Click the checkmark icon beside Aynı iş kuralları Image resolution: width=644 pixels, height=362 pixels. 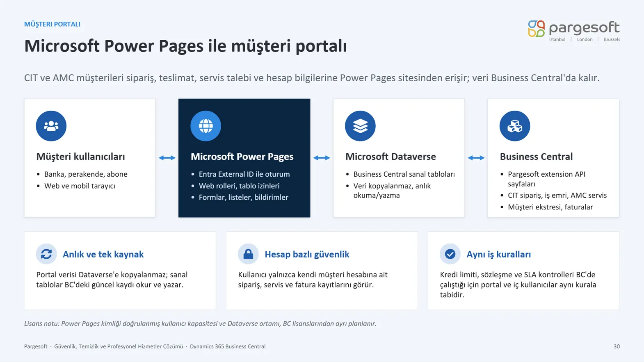click(450, 254)
